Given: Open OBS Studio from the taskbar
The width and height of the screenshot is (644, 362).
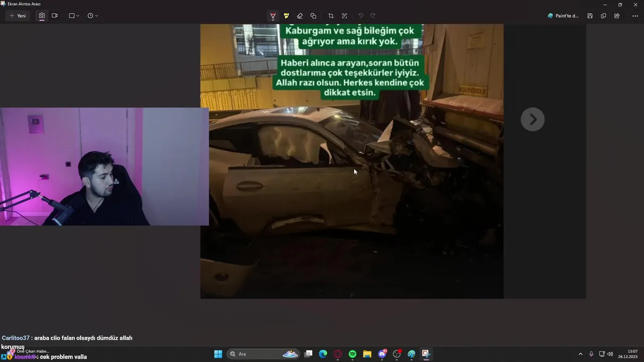Looking at the screenshot, I should tap(397, 354).
